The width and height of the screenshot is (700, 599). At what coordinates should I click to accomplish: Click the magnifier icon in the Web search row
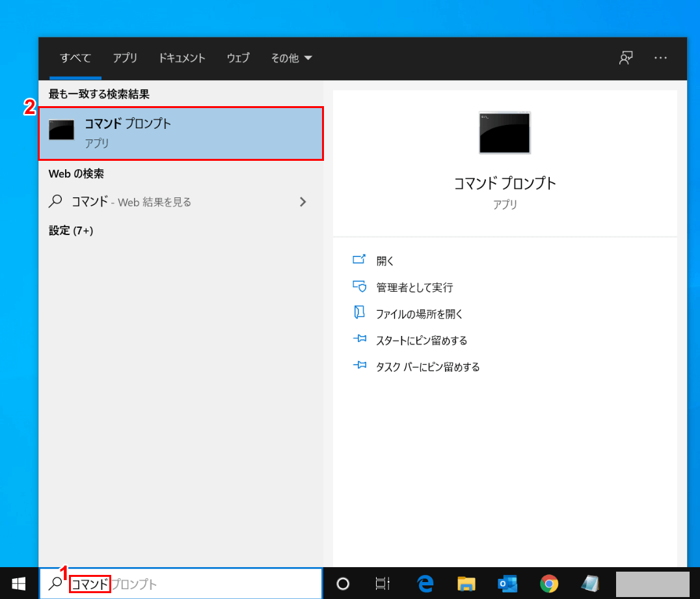(55, 201)
